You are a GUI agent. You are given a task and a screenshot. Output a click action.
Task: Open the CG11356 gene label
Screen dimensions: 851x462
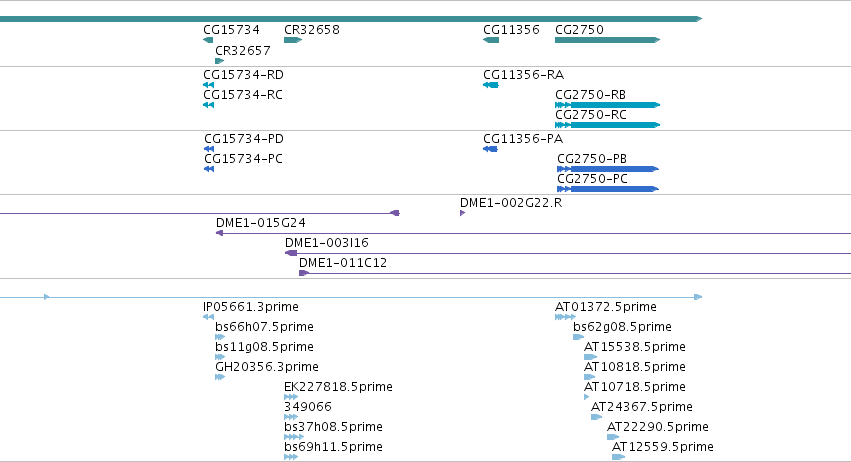click(x=511, y=30)
